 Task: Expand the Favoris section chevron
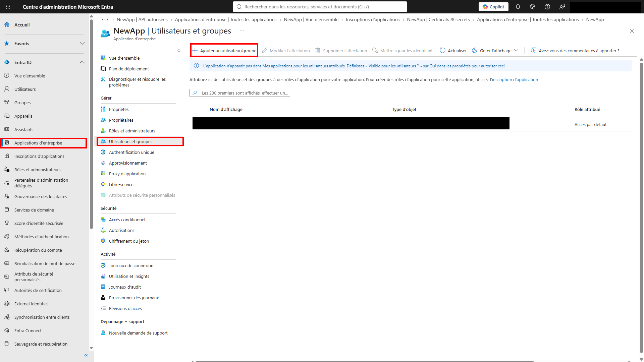tap(82, 44)
